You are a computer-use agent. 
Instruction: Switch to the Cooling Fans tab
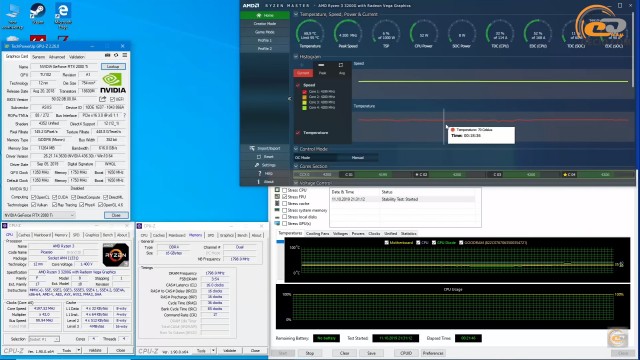318,233
